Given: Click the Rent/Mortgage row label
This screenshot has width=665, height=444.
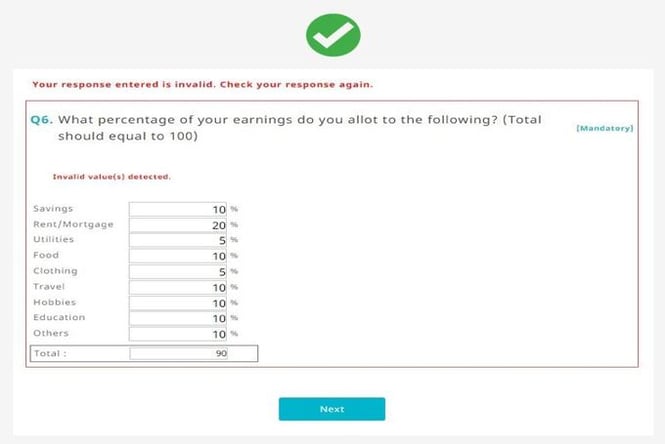Looking at the screenshot, I should pos(73,224).
